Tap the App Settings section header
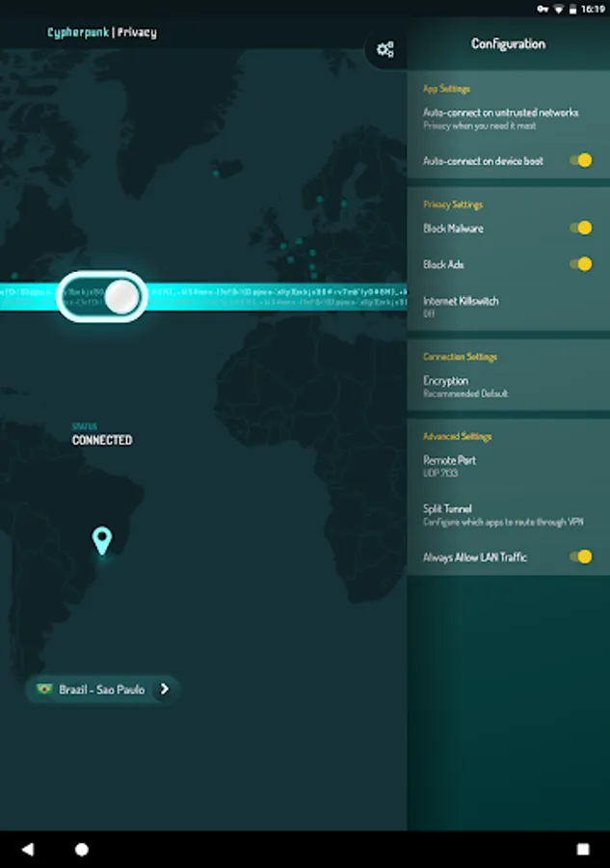Screen dimensions: 610x868 pos(446,89)
